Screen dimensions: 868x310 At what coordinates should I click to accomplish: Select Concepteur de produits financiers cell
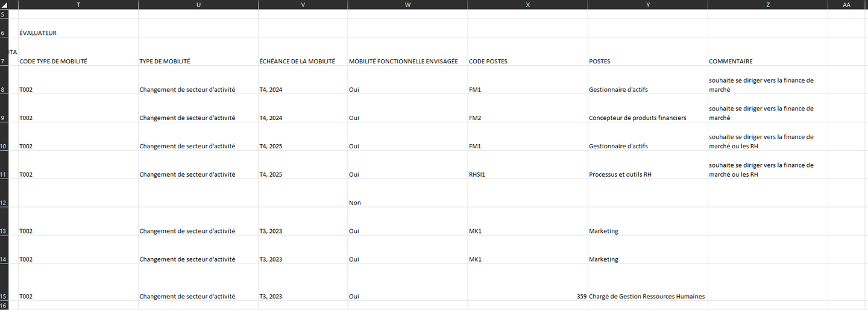647,118
